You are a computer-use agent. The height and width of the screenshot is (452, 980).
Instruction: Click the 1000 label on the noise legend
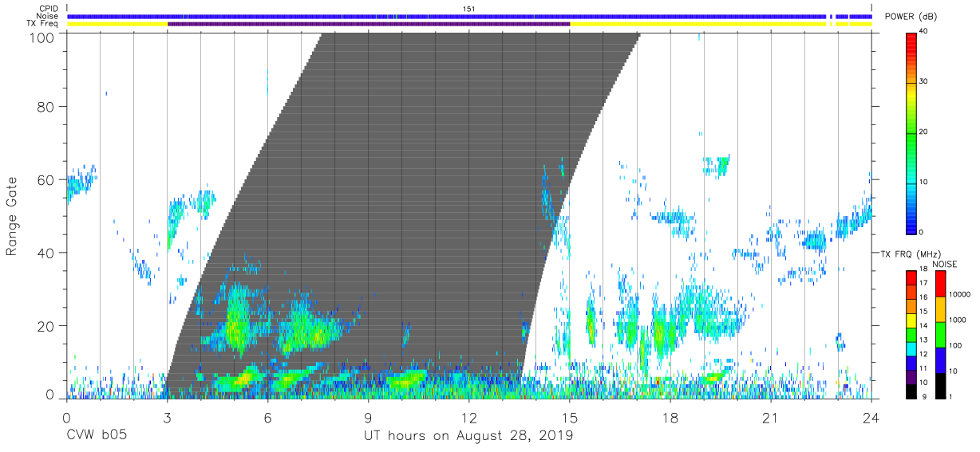958,320
